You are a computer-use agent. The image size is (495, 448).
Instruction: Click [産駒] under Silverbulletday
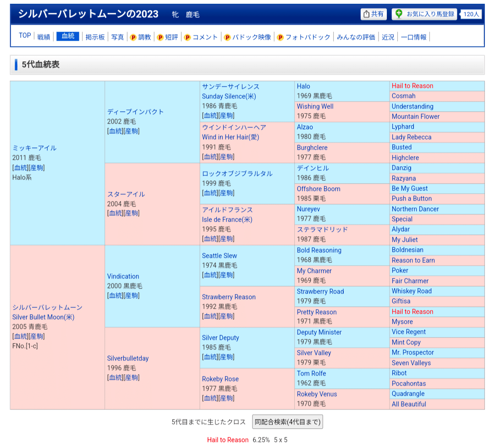pyautogui.click(x=132, y=377)
